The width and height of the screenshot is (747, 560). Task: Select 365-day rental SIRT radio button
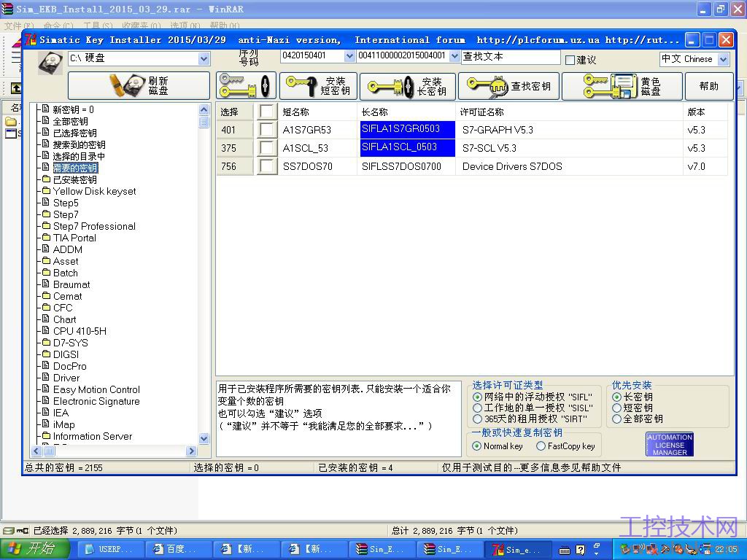[x=477, y=419]
